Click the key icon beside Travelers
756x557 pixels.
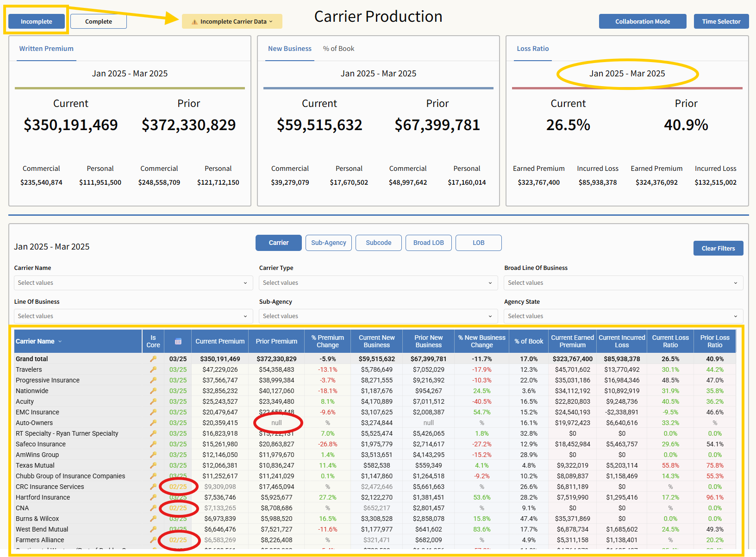[153, 369]
